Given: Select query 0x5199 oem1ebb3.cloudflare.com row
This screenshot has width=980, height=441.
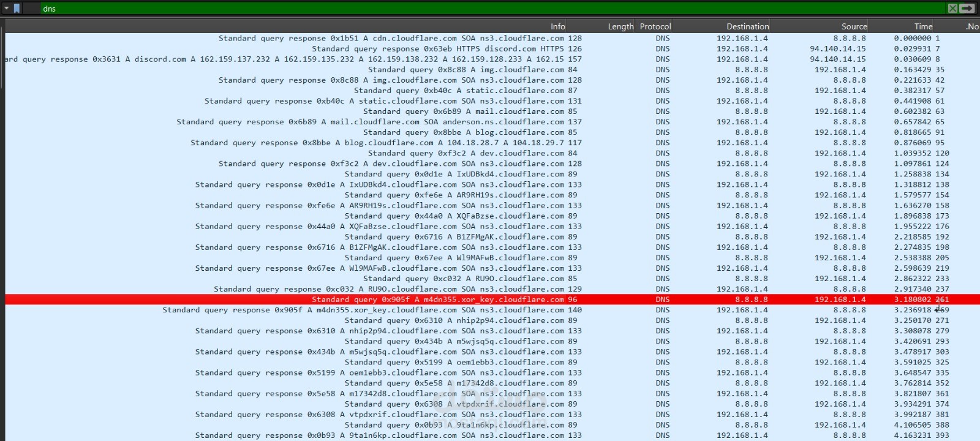Looking at the screenshot, I should point(492,362).
